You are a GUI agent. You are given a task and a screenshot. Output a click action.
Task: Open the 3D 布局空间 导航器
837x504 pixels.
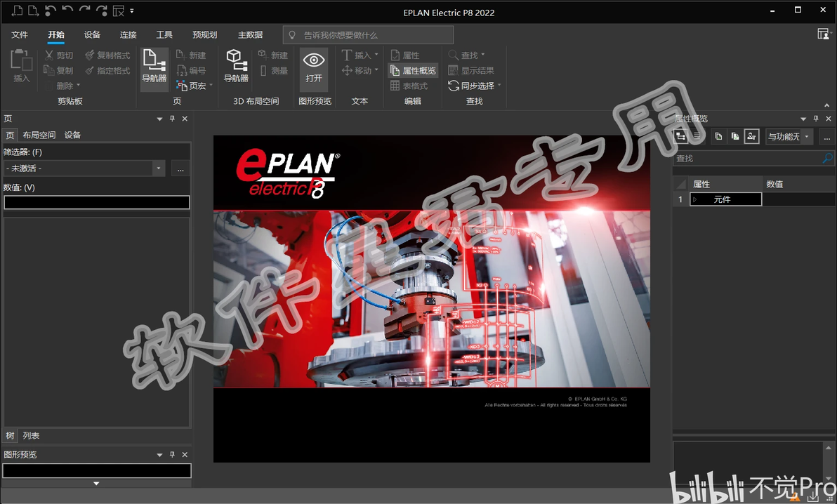(x=236, y=66)
